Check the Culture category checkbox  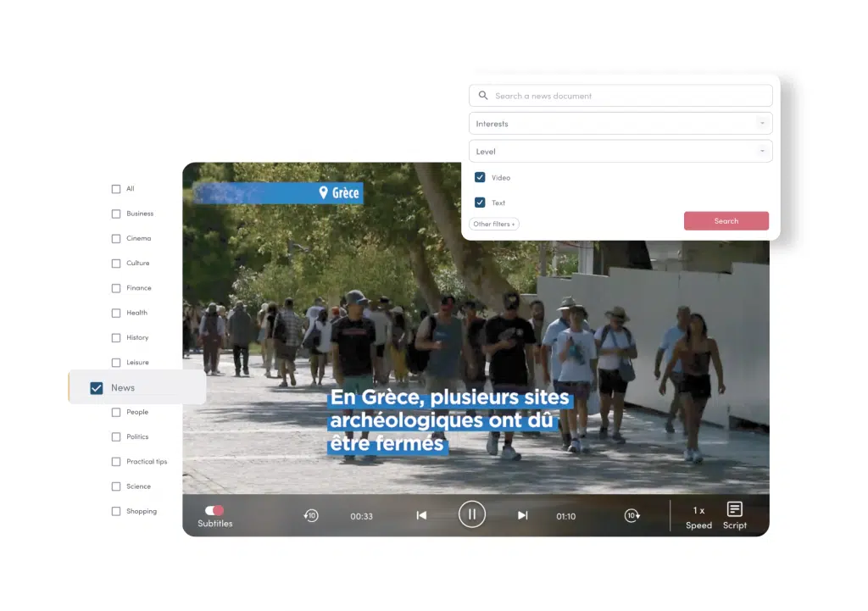point(115,264)
